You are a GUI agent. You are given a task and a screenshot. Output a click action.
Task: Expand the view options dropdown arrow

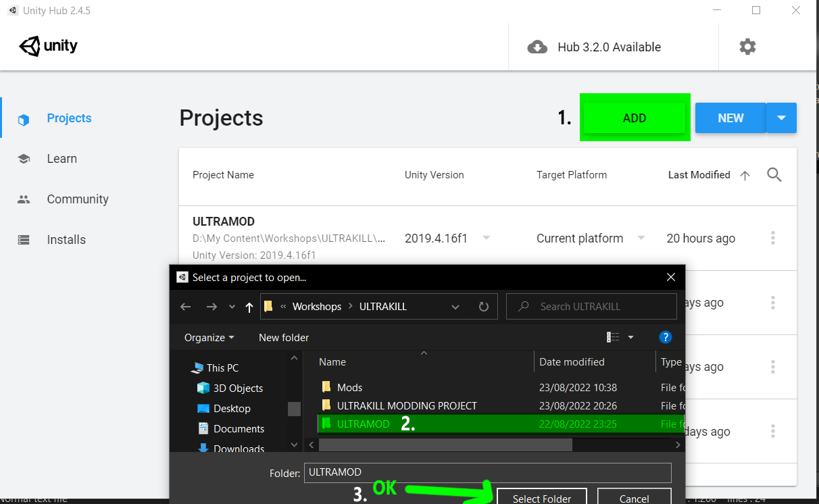point(631,337)
